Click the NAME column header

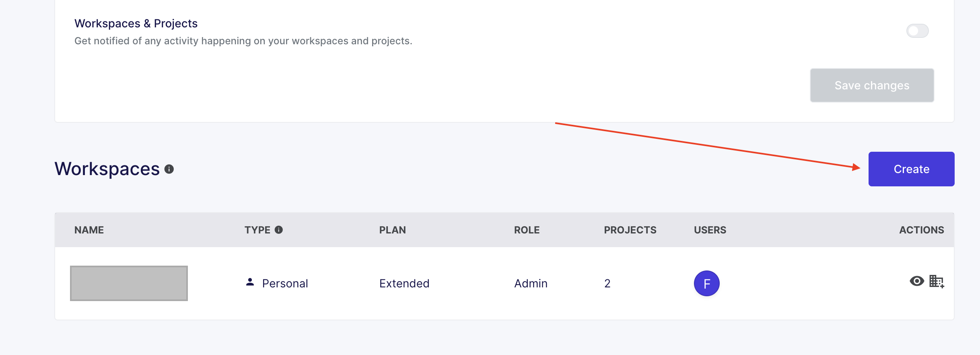pyautogui.click(x=89, y=230)
